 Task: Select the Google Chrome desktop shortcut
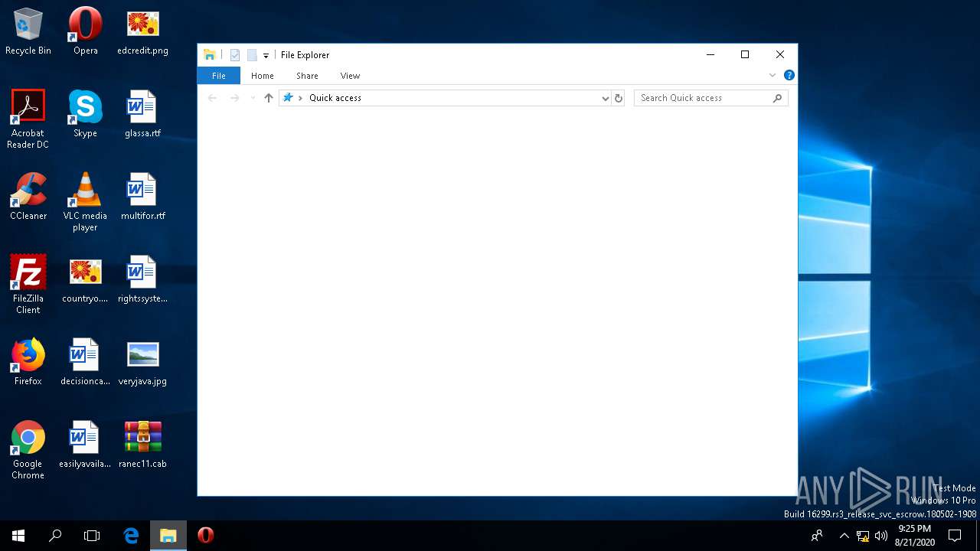[x=28, y=450]
